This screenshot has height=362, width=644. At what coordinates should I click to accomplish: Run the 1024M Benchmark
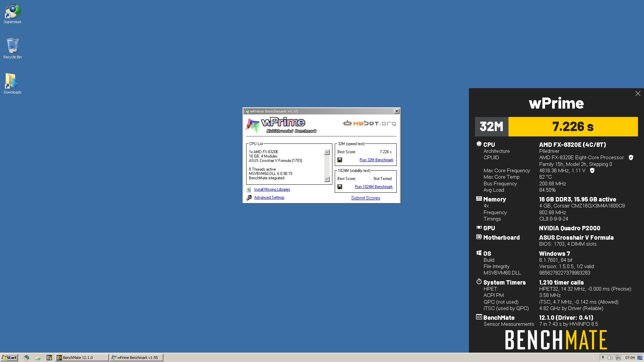point(374,187)
